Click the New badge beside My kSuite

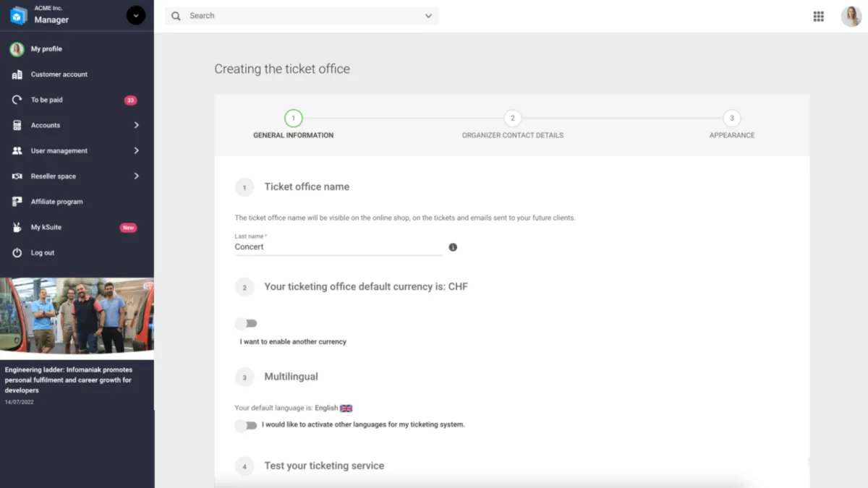[x=128, y=228]
